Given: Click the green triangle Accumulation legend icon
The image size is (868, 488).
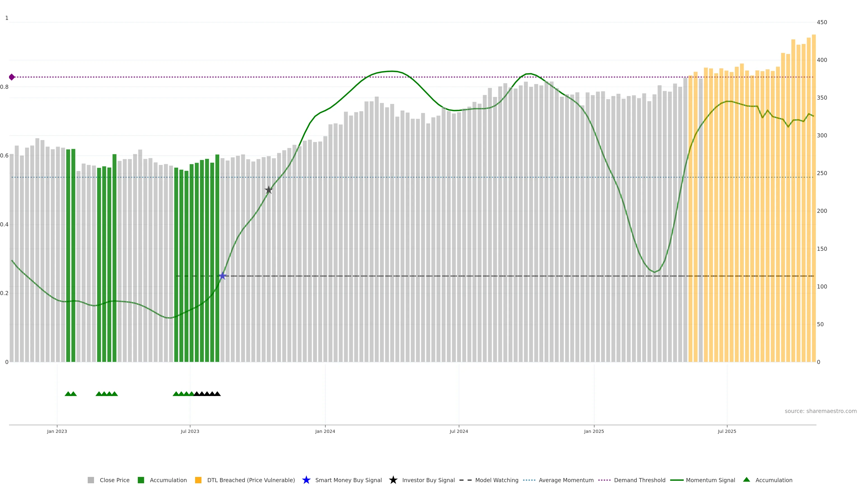Looking at the screenshot, I should [746, 480].
